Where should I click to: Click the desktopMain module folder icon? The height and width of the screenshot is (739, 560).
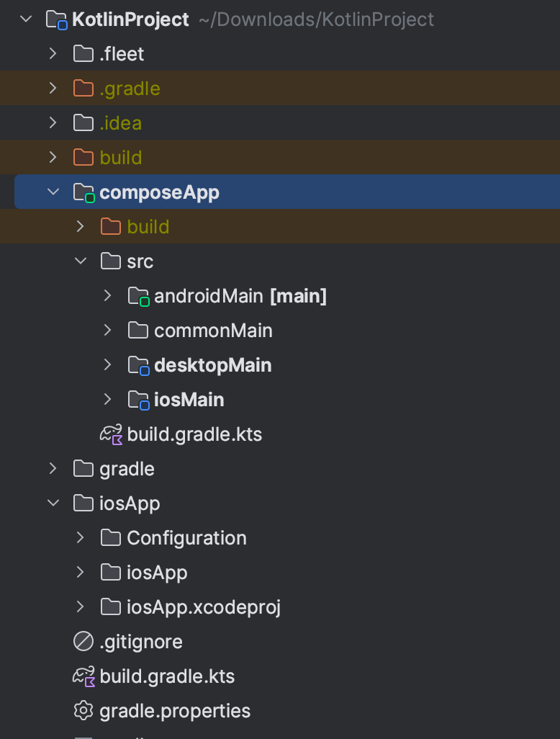point(137,365)
